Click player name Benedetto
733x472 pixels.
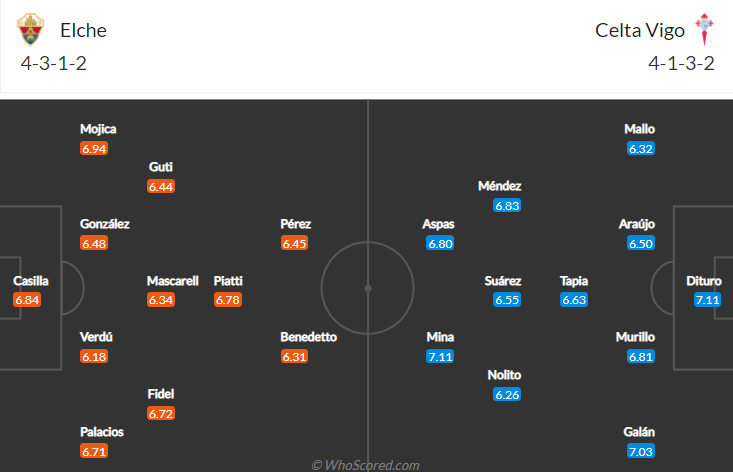309,337
